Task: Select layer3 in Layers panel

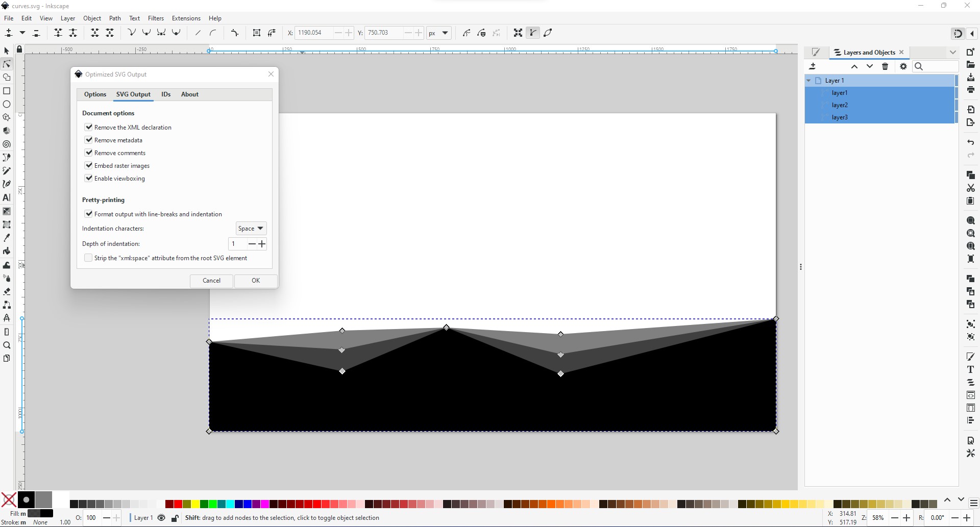Action: pyautogui.click(x=880, y=117)
